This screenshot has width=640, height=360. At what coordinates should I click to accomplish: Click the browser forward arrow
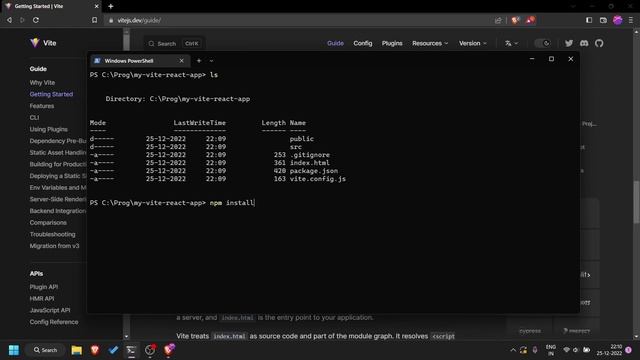(22, 20)
